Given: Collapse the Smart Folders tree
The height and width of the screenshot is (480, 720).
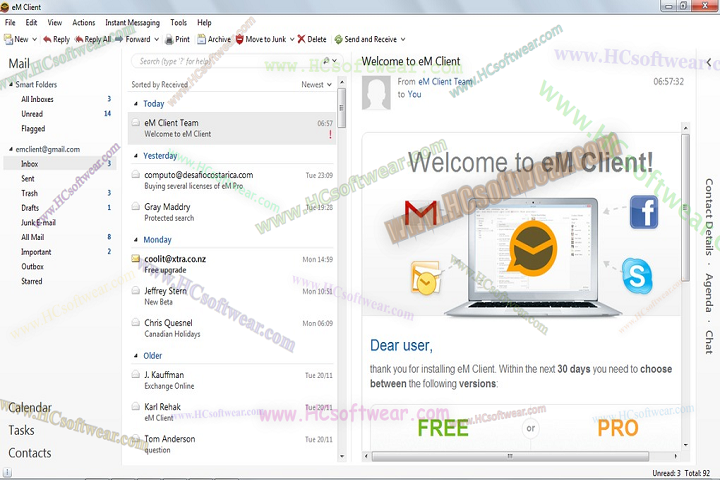Looking at the screenshot, I should (11, 85).
